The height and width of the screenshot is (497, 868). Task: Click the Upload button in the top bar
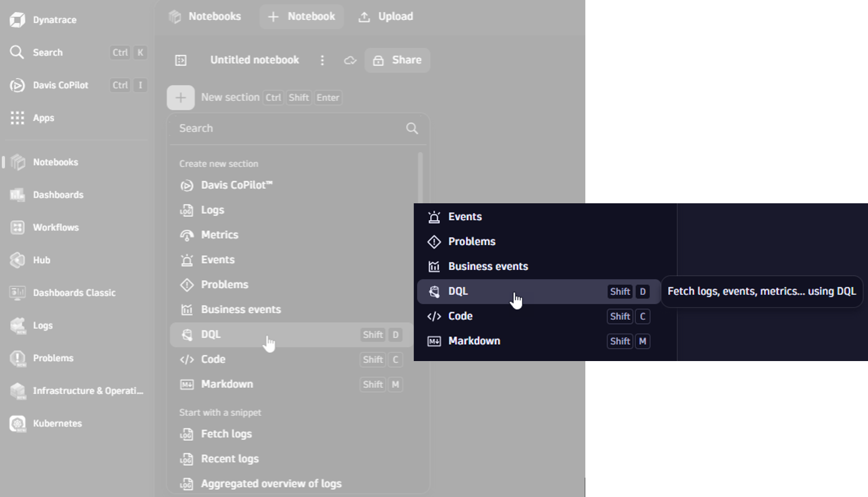tap(386, 17)
